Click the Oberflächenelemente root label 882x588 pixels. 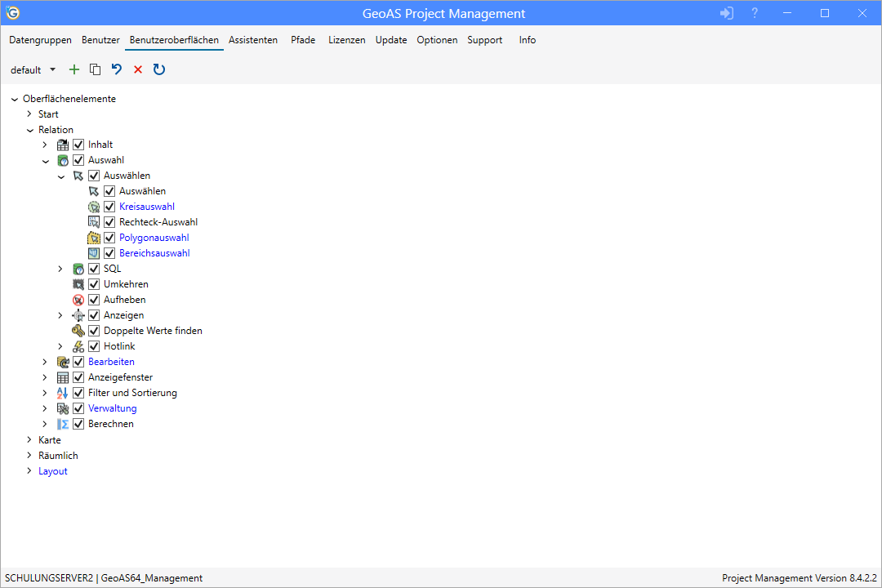[x=69, y=99]
